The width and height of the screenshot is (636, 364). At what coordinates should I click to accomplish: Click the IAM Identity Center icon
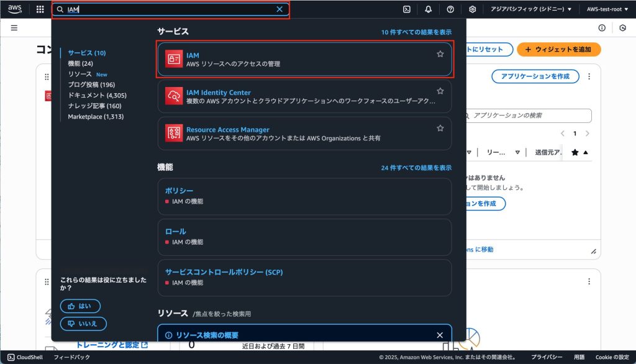(x=174, y=96)
